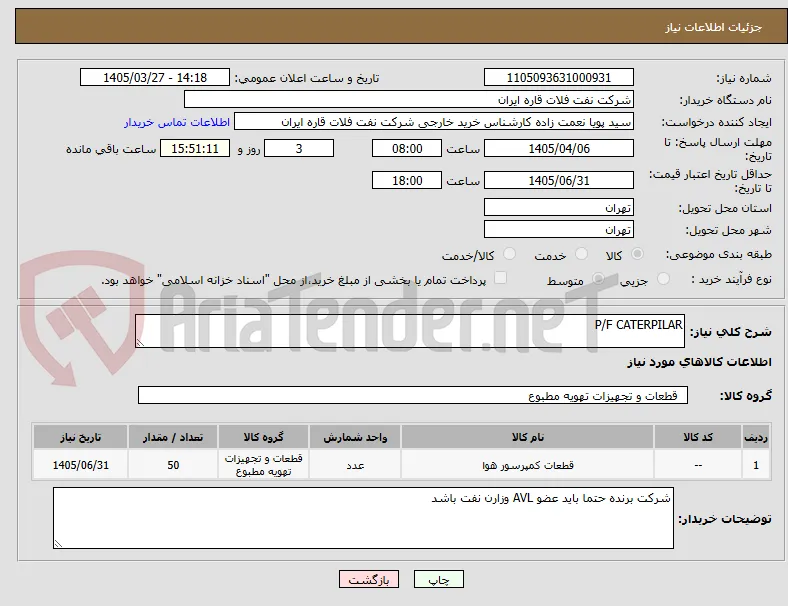This screenshot has width=788, height=606.
Task: Click the price validity time 18:00
Action: tap(407, 180)
